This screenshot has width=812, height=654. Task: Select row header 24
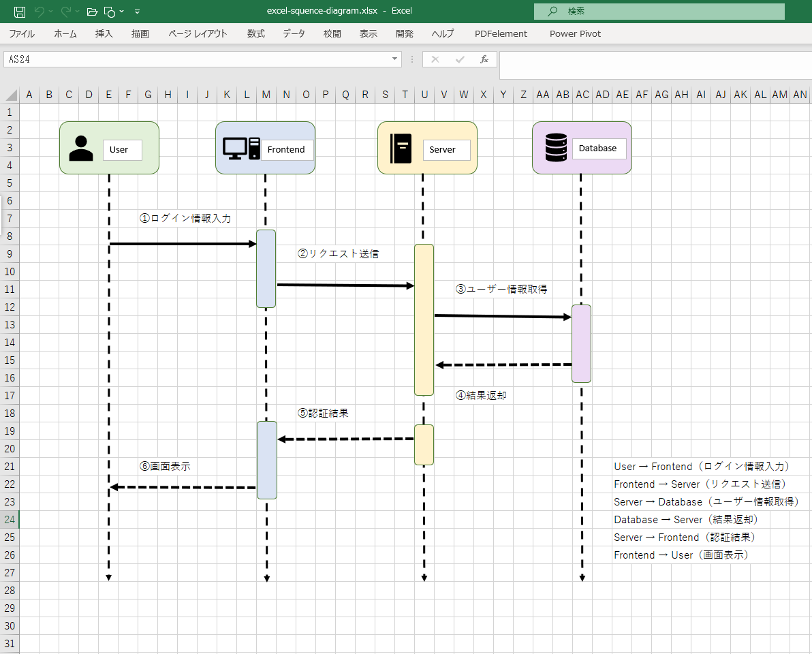pos(10,520)
